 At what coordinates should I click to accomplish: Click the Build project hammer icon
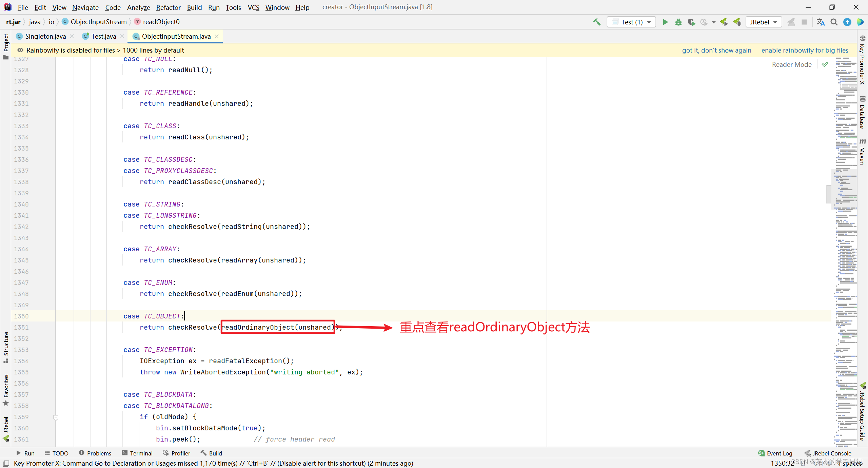[597, 22]
